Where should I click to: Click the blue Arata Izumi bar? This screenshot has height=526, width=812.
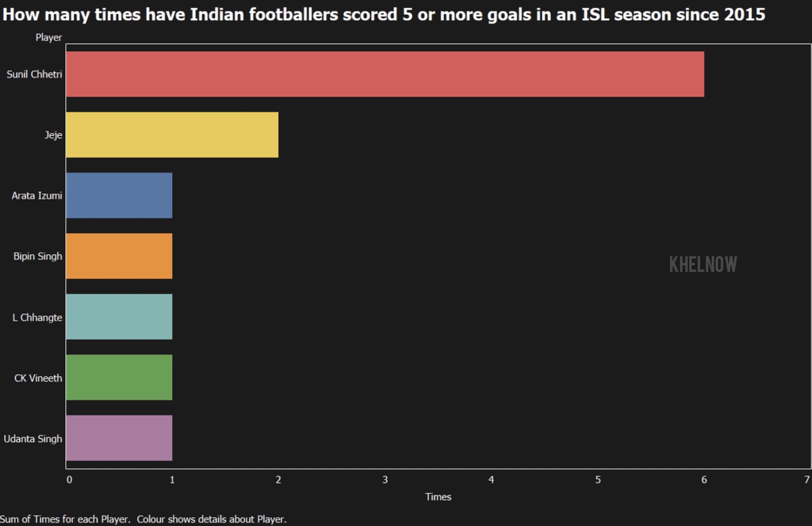click(119, 195)
